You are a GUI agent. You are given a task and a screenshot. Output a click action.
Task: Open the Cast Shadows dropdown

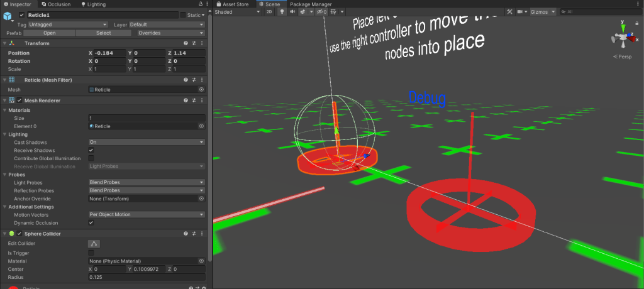coord(146,143)
